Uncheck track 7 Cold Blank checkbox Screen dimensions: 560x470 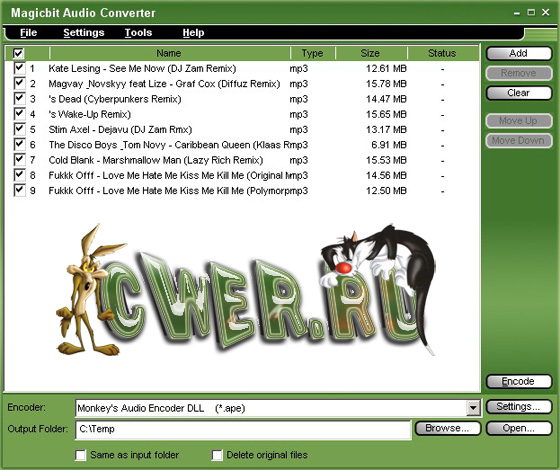19,160
